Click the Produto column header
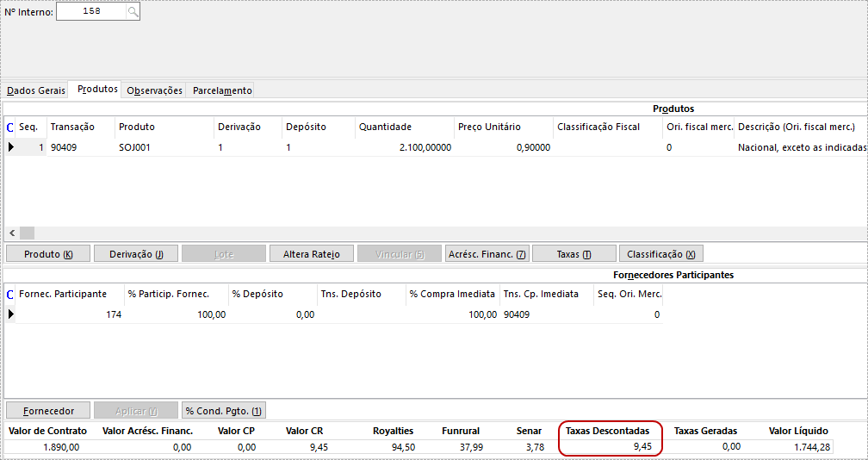The image size is (868, 460). [x=164, y=127]
